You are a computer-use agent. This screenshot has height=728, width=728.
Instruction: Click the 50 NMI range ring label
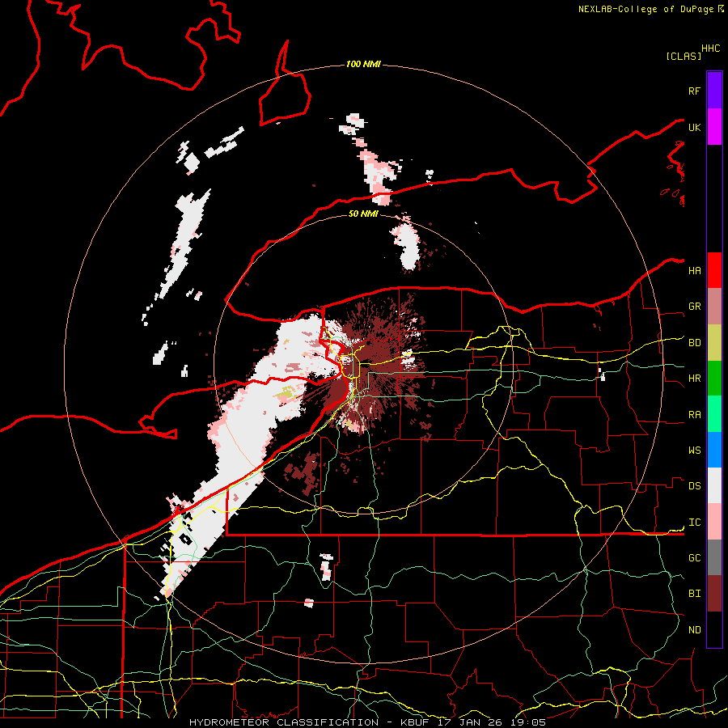click(x=363, y=214)
